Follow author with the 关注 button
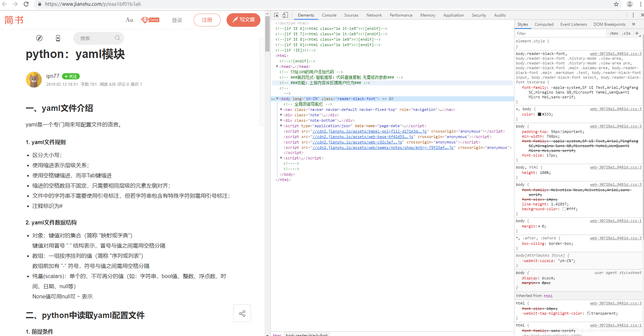 (71, 76)
